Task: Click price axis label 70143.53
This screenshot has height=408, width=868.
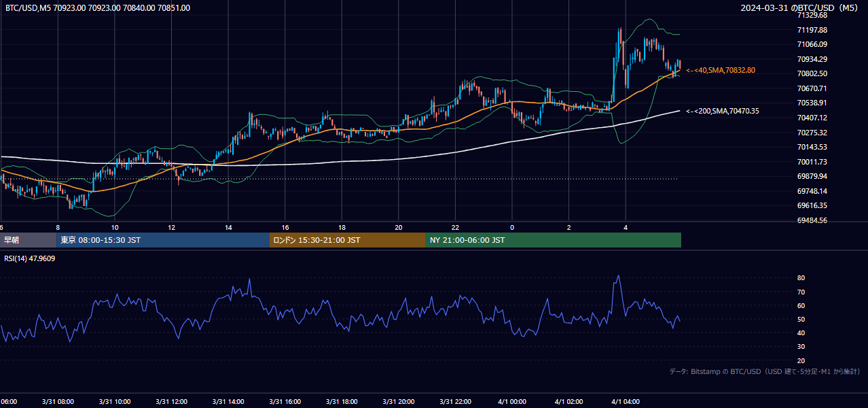Action: (812, 147)
